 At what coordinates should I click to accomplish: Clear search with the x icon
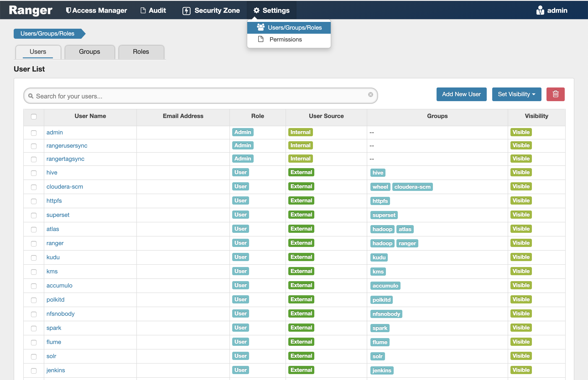pyautogui.click(x=370, y=95)
